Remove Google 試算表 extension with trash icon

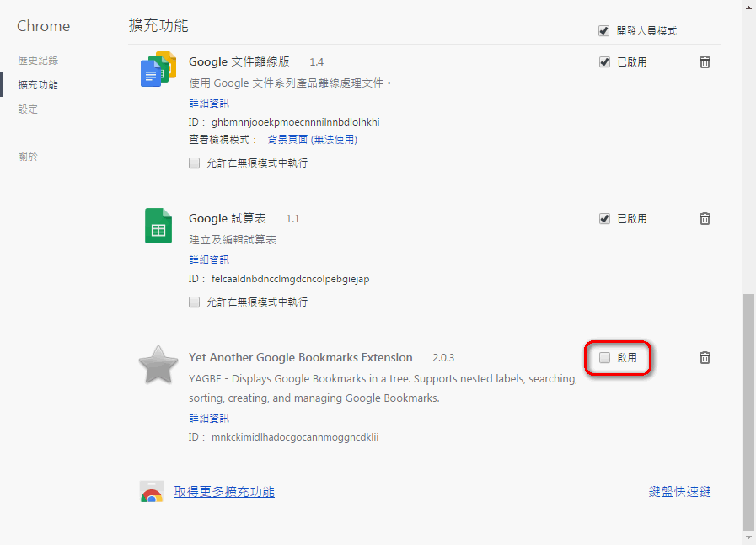[705, 219]
